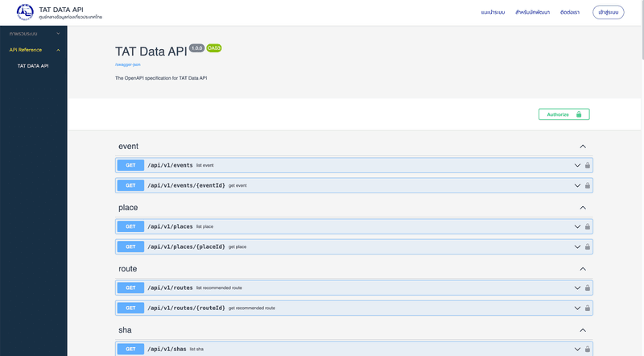Viewport: 644px width, 356px height.
Task: Click the TAT DATA API header title
Action: (61, 10)
